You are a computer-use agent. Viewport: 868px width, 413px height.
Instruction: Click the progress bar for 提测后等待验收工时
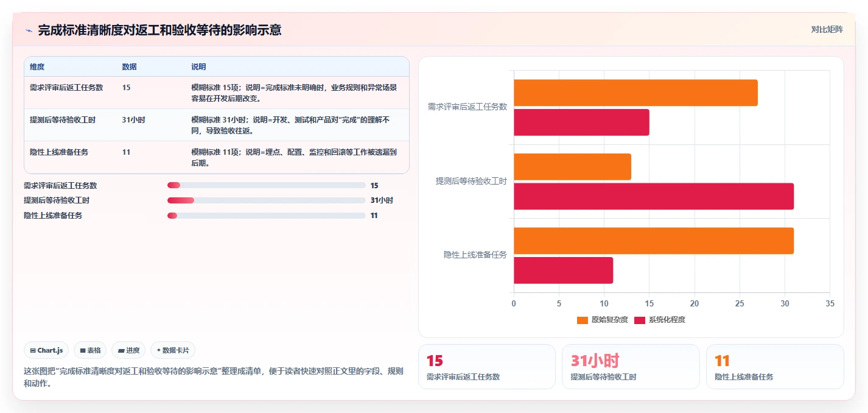coord(267,200)
